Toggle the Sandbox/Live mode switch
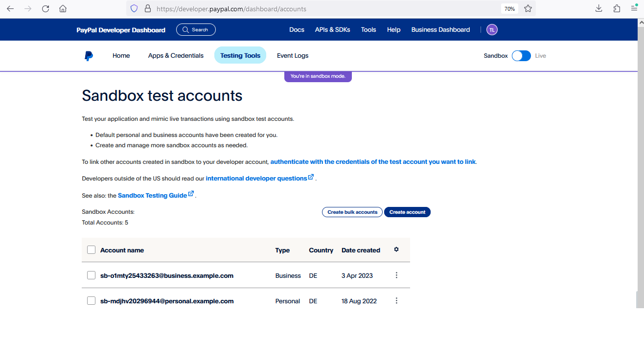 tap(521, 56)
